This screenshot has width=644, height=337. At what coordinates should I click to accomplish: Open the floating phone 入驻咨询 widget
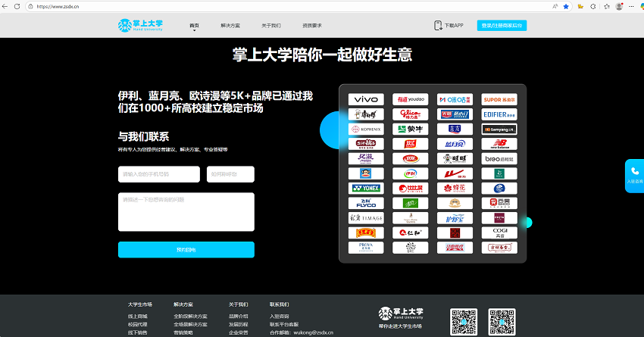[634, 175]
